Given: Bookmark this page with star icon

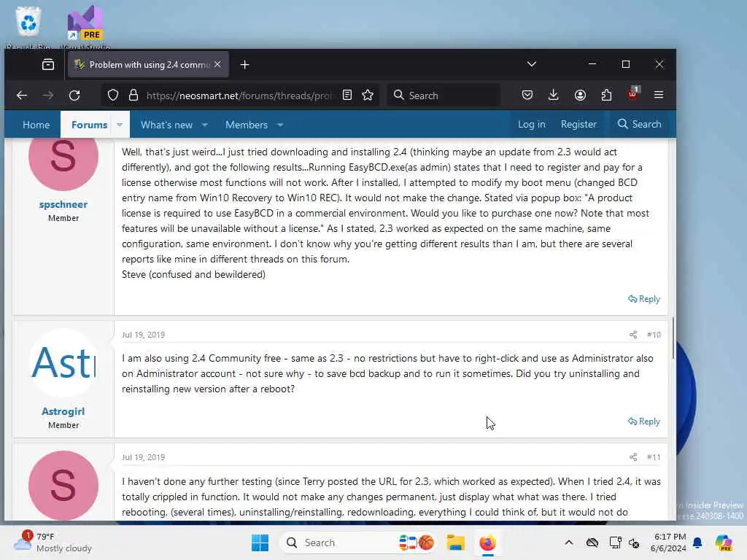Looking at the screenshot, I should pyautogui.click(x=368, y=96).
